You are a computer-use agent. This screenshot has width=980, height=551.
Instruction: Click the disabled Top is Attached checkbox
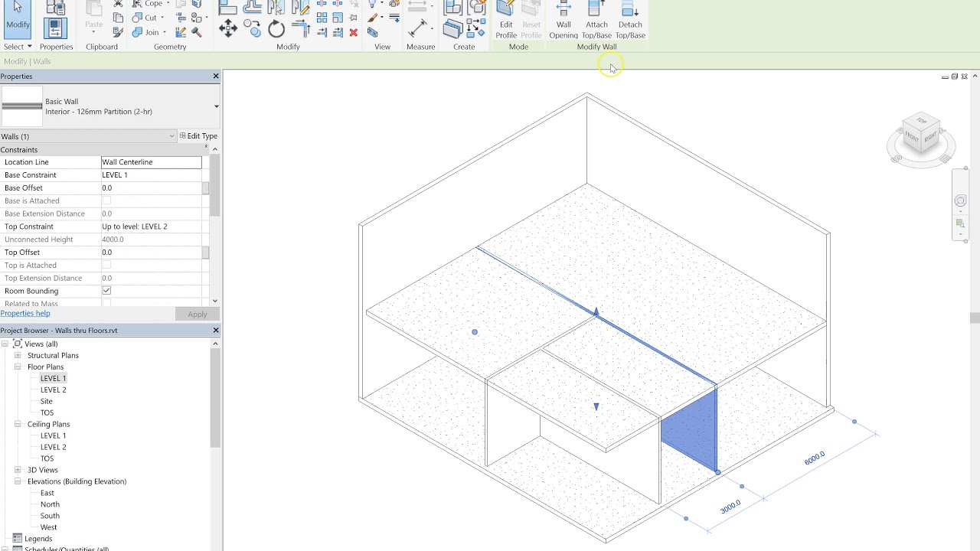(x=106, y=265)
